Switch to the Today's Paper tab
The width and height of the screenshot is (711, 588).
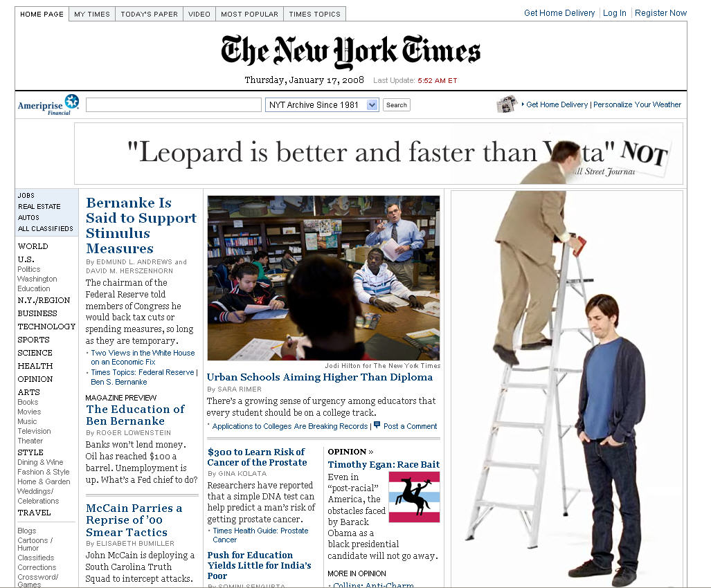tap(149, 14)
